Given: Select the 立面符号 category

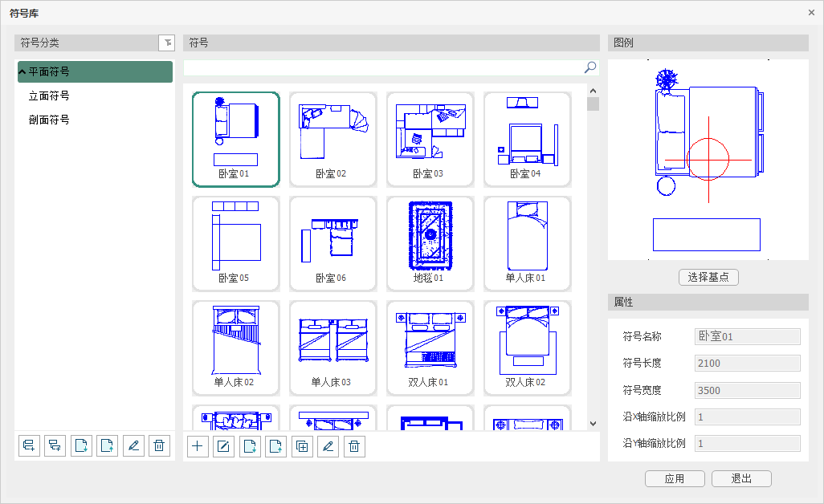Looking at the screenshot, I should click(x=49, y=96).
